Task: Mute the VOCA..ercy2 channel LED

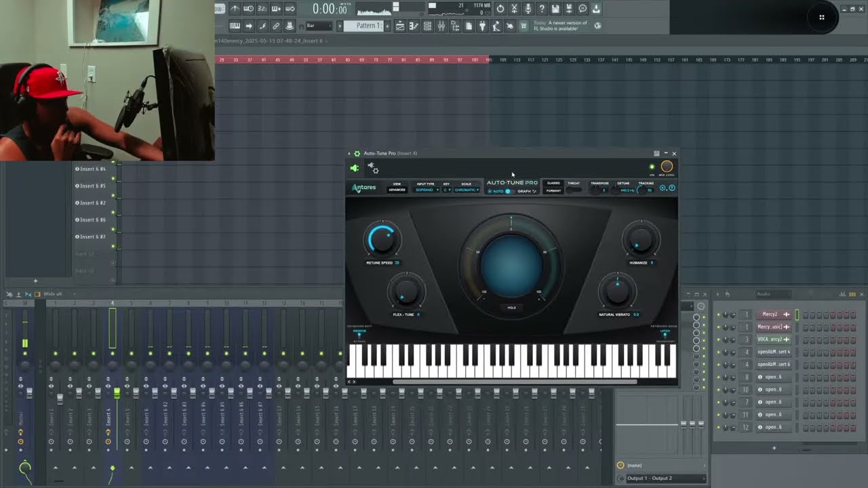Action: (x=719, y=340)
